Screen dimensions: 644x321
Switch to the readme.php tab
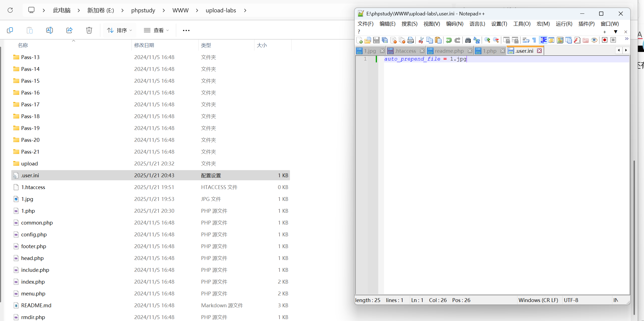449,51
